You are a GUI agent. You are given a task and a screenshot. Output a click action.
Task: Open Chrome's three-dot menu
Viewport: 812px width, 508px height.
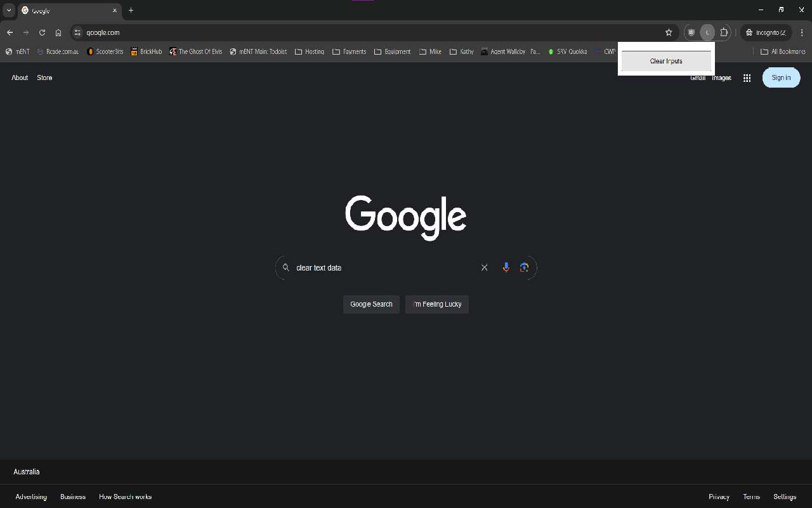[x=802, y=32]
